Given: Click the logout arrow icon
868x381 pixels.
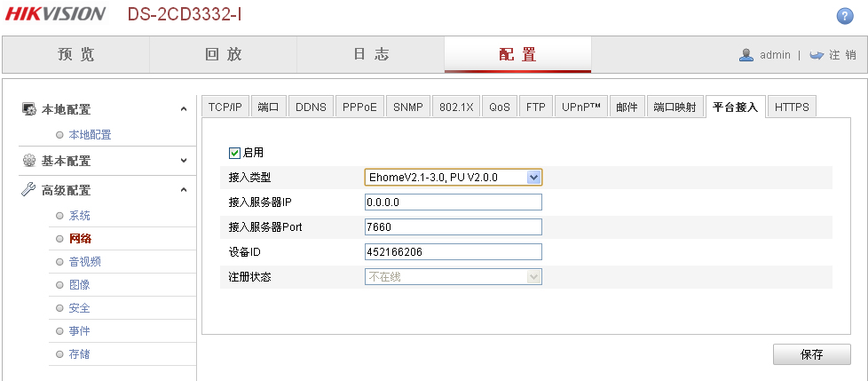Looking at the screenshot, I should tap(817, 55).
